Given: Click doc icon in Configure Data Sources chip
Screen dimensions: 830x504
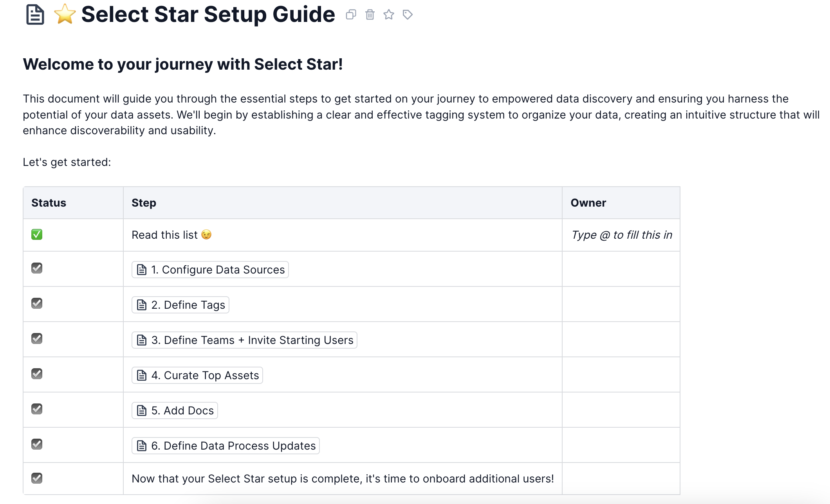Looking at the screenshot, I should [x=142, y=270].
